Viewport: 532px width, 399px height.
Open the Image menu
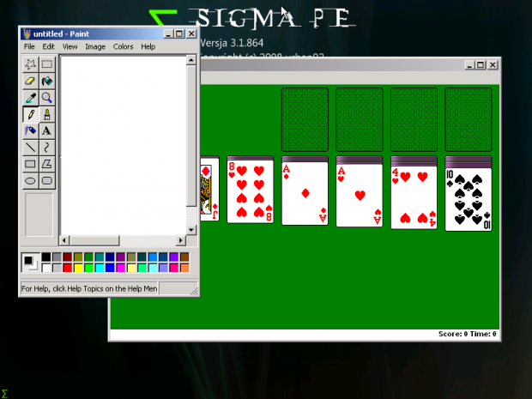click(x=95, y=46)
